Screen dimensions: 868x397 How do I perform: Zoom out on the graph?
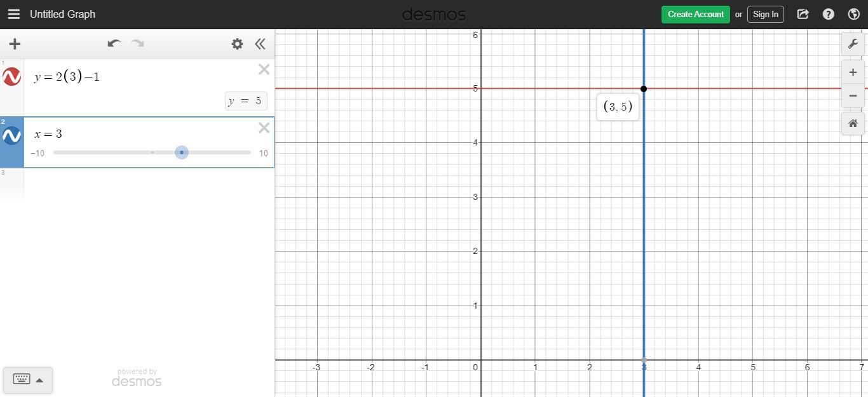pos(853,96)
